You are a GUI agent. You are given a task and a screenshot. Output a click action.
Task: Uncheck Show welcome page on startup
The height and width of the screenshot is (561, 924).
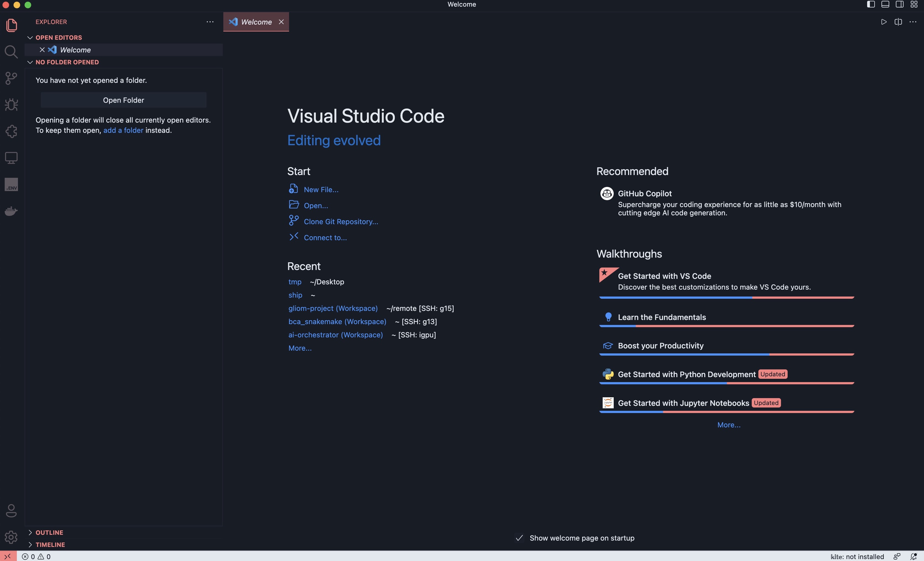point(519,538)
